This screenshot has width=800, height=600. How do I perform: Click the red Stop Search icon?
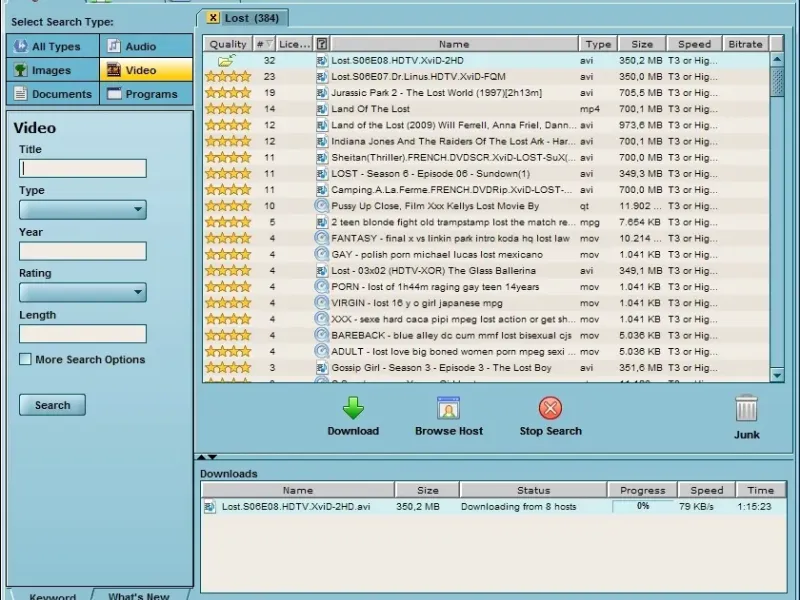point(550,408)
